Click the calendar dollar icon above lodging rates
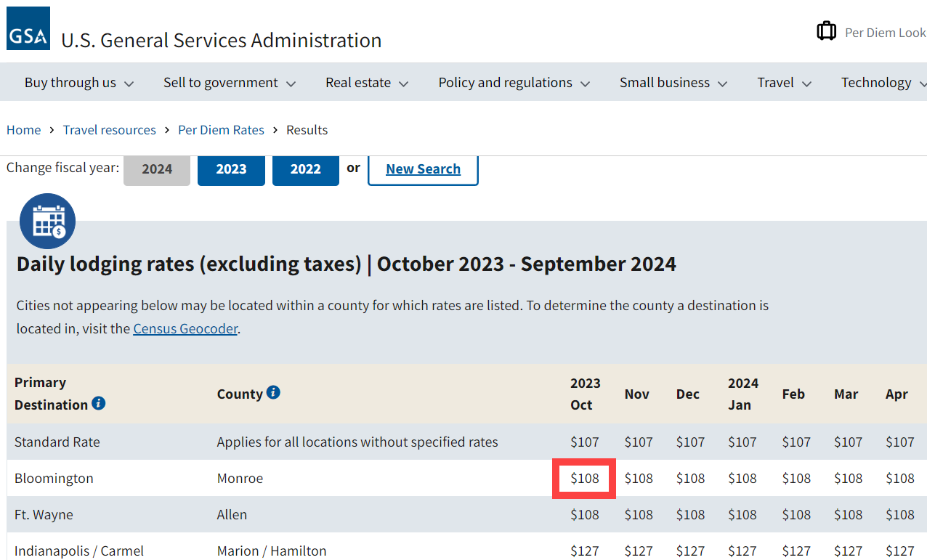Screen dimensions: 927x560 pos(47,221)
